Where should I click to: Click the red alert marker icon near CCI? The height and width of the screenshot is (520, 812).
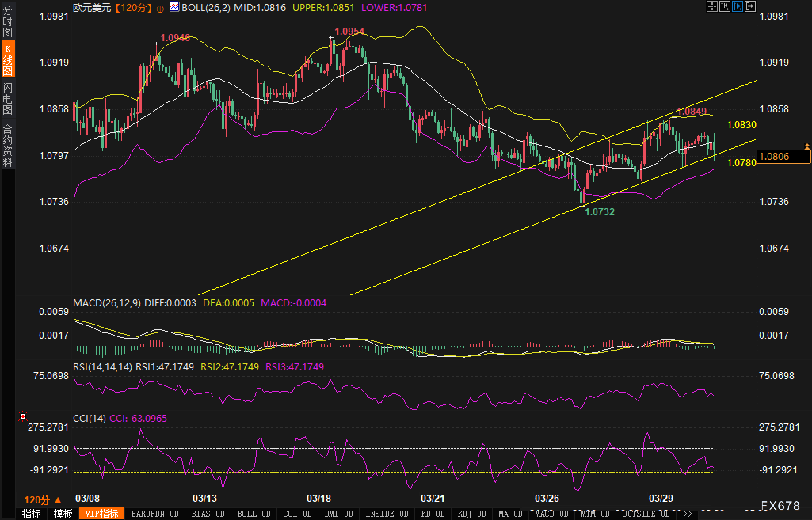[x=23, y=416]
